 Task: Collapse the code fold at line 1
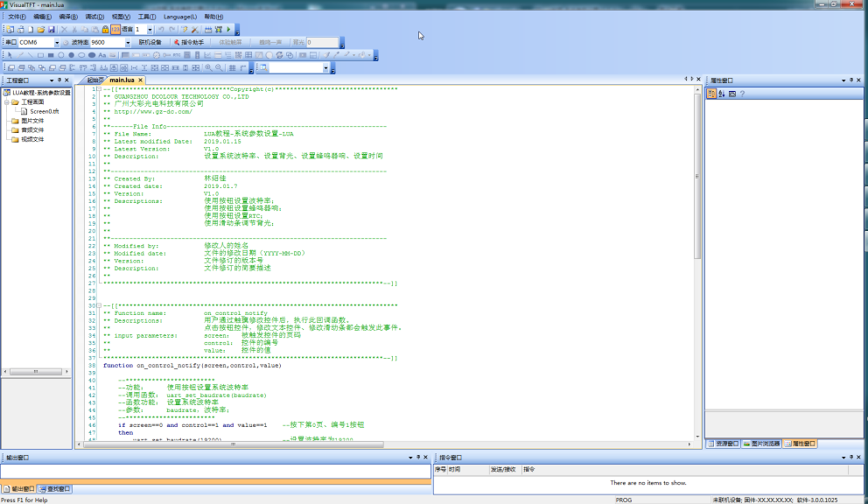pos(99,89)
